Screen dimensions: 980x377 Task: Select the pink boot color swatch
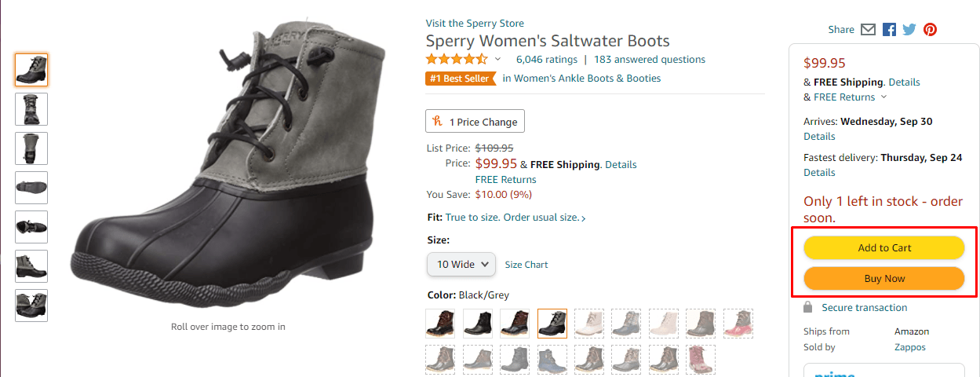(x=738, y=323)
